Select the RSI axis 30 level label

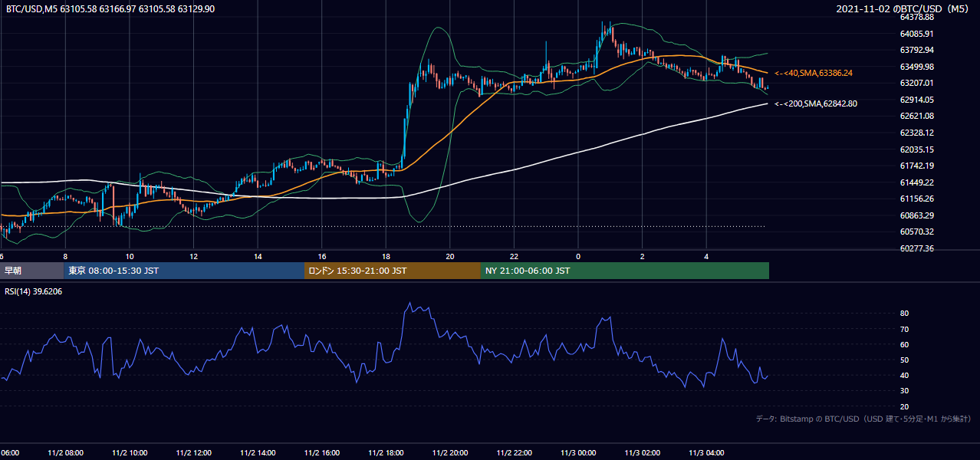904,390
